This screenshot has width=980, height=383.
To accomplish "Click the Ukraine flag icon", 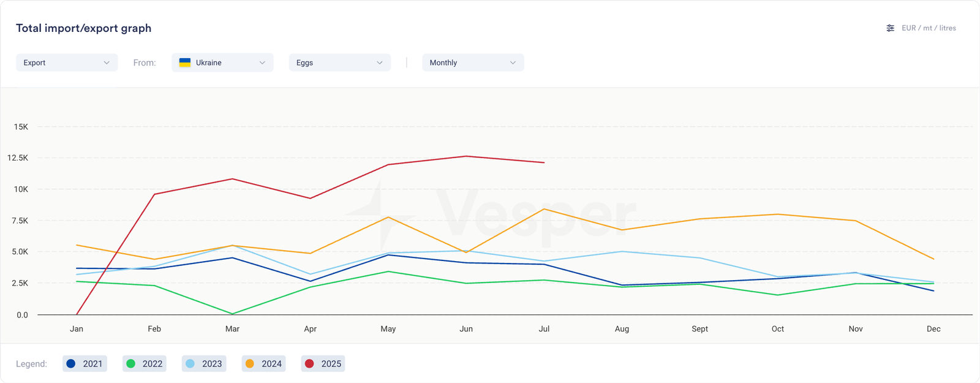I will coord(184,63).
